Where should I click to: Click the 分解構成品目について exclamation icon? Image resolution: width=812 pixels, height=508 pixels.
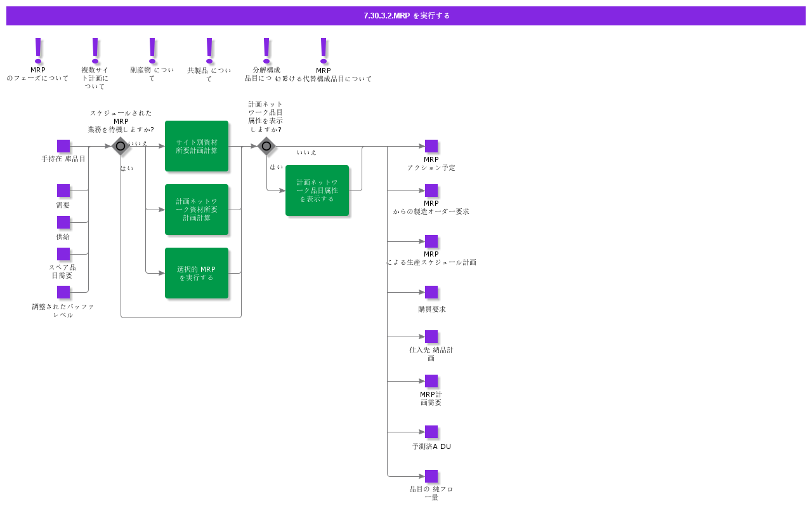[266, 51]
